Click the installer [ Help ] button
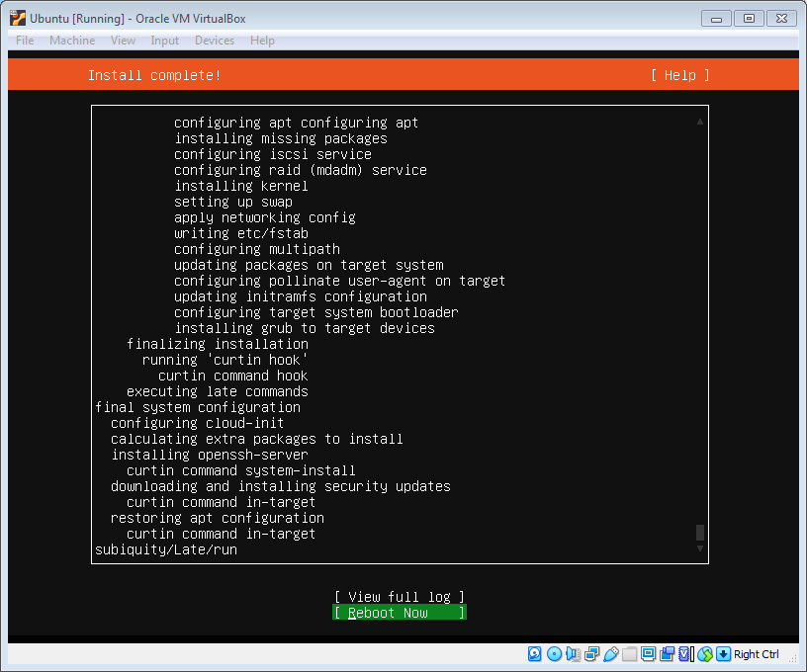807x672 pixels. (x=679, y=75)
